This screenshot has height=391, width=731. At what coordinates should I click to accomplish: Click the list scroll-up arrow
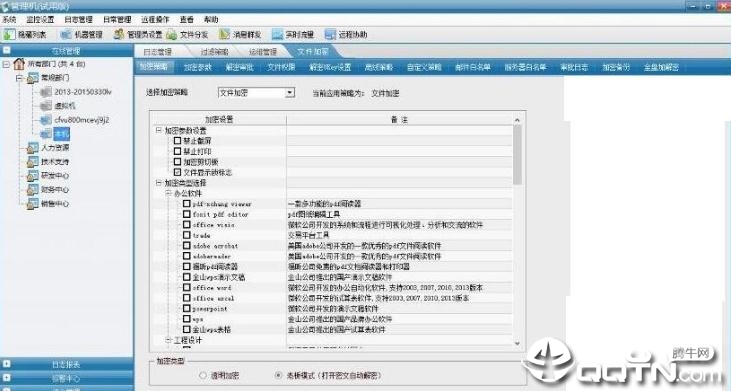click(x=517, y=120)
